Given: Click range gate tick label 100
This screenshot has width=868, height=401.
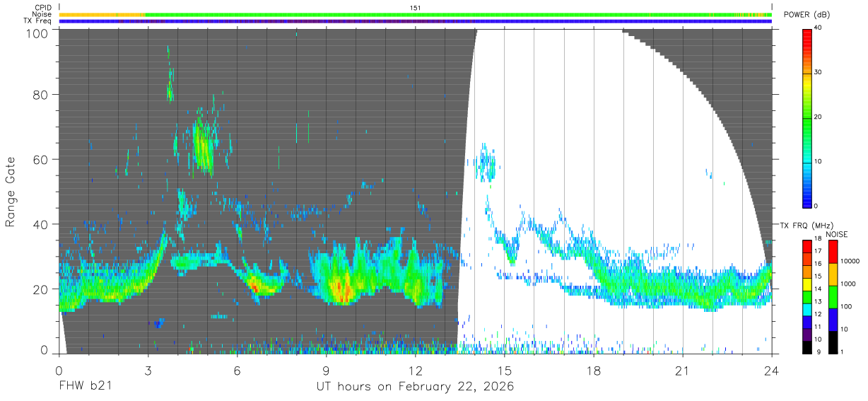Looking at the screenshot, I should click(x=37, y=33).
